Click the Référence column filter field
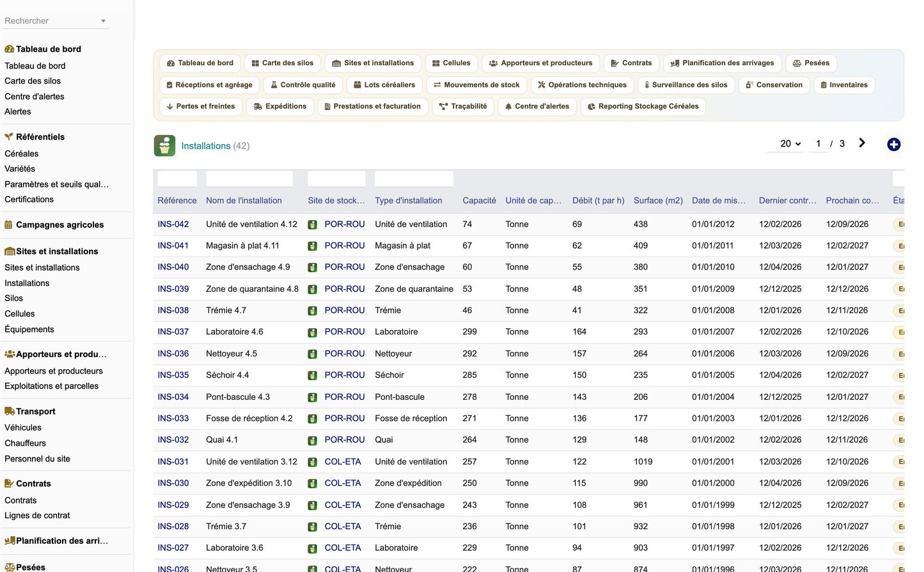This screenshot has width=924, height=572. pos(177,179)
